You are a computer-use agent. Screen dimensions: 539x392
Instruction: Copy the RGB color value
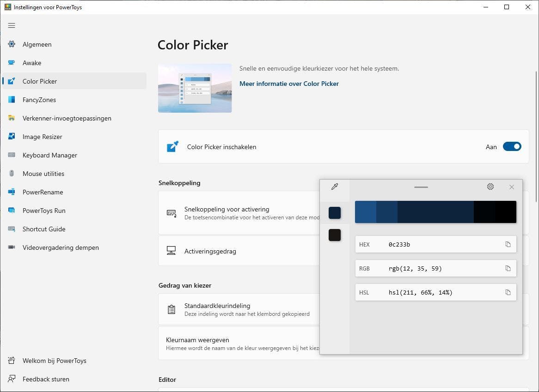(508, 268)
